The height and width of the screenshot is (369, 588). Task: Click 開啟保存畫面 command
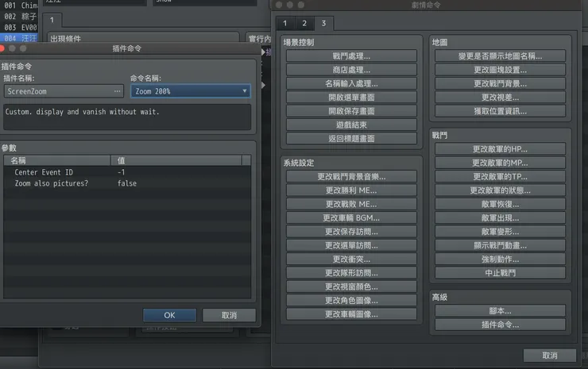(351, 111)
